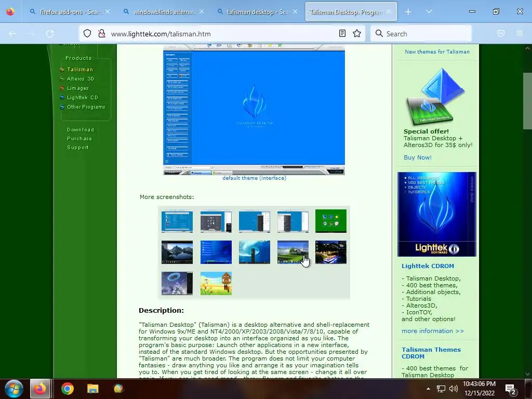The height and width of the screenshot is (399, 532).
Task: Open File Explorer folder taskbar icon
Action: click(x=92, y=389)
